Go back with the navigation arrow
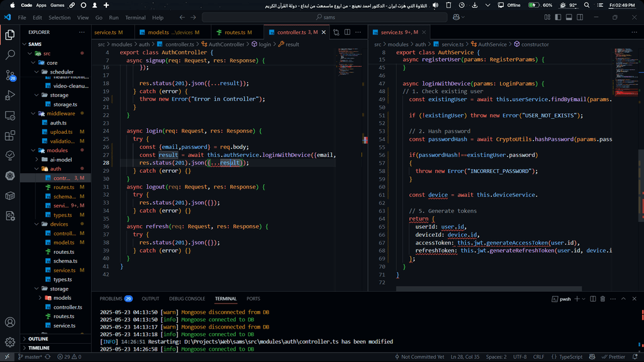Screen dimensions: 644x362 (x=182, y=17)
